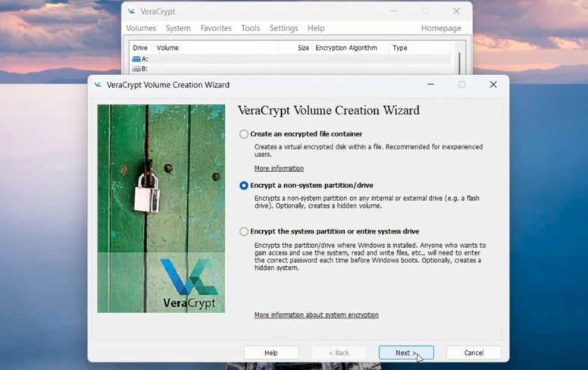
Task: Close the Volume Creation Wizard window
Action: [493, 85]
